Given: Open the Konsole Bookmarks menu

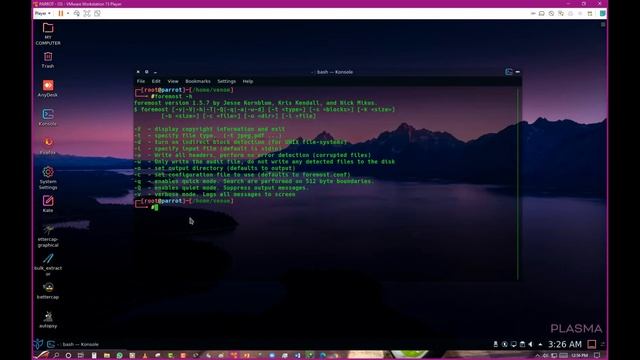Looking at the screenshot, I should [x=198, y=81].
